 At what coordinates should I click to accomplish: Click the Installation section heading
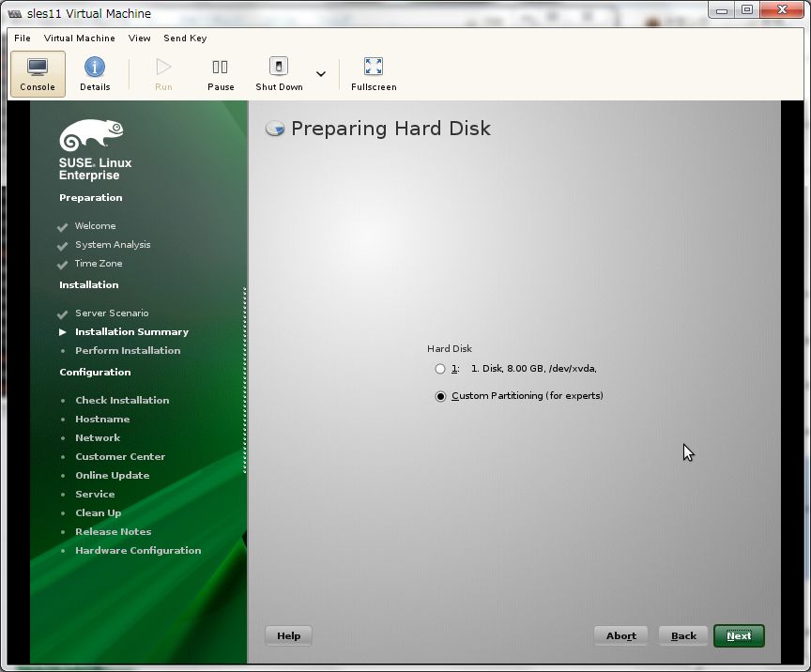pos(88,284)
